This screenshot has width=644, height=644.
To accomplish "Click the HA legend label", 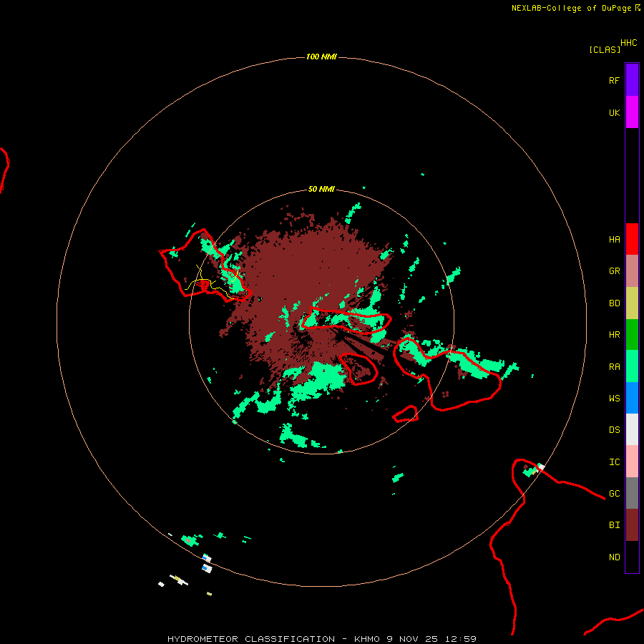I will coord(614,240).
